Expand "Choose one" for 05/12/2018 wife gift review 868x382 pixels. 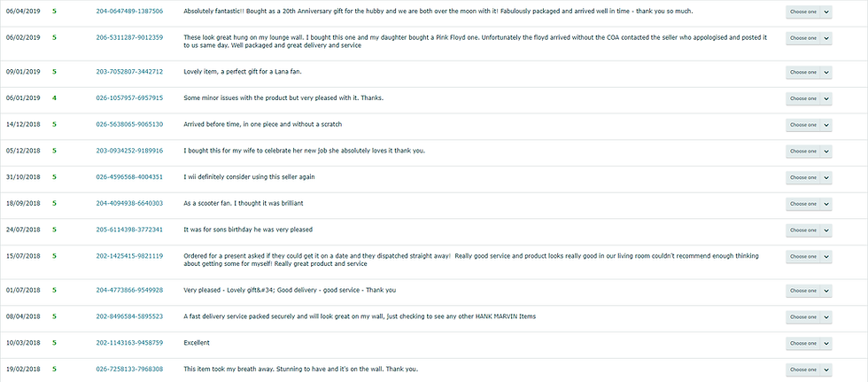pos(809,151)
